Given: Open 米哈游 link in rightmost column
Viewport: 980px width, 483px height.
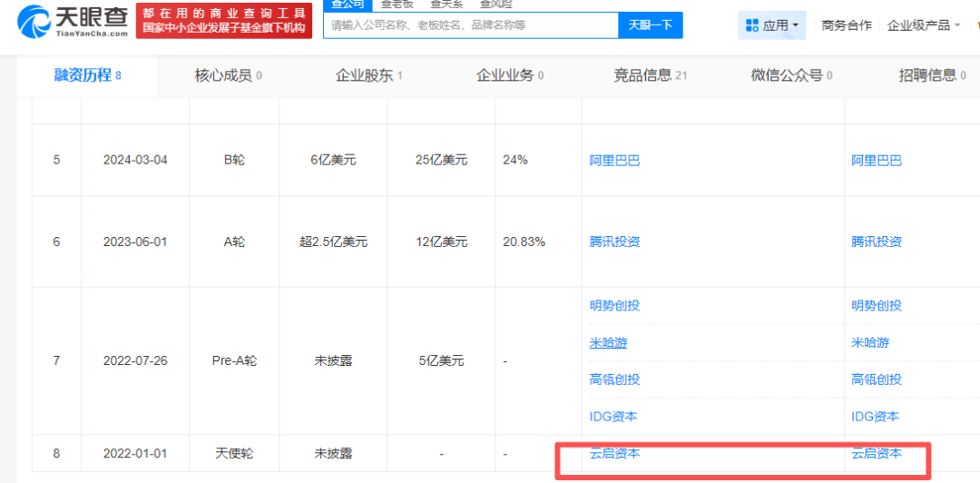Looking at the screenshot, I should click(870, 343).
